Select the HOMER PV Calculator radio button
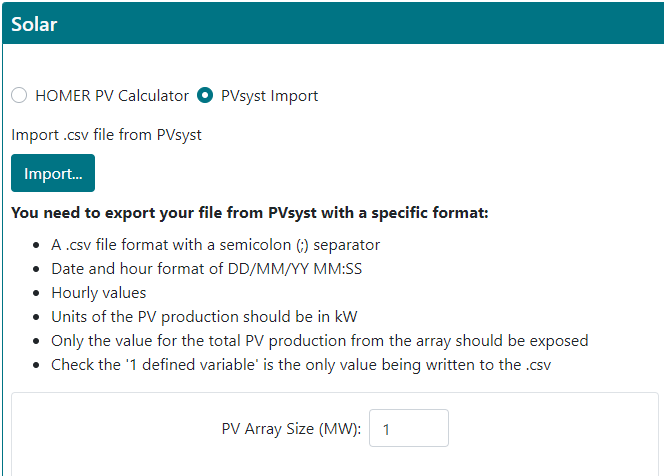664x476 pixels. tap(19, 96)
